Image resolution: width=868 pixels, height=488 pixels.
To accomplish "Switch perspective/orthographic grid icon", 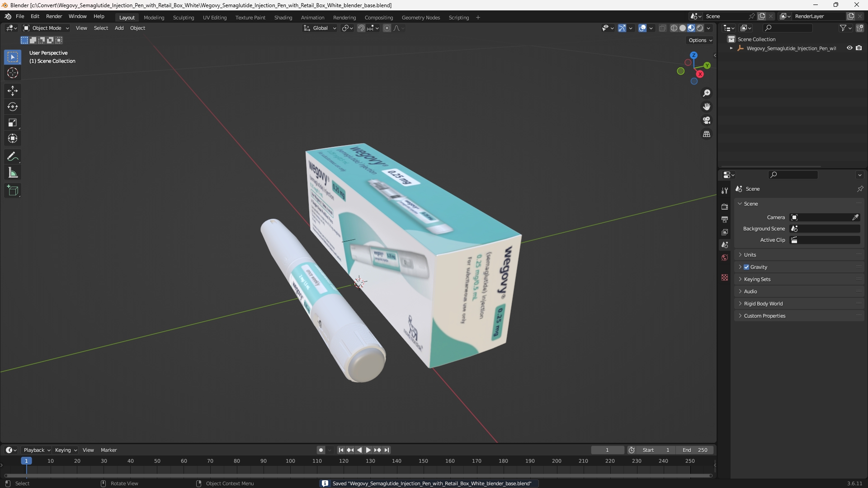I will click(x=707, y=134).
